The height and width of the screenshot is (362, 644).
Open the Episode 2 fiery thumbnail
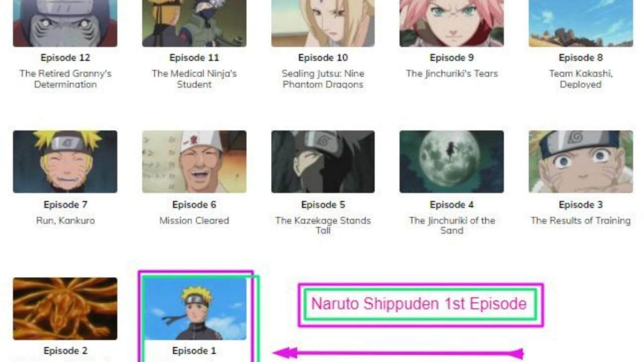click(65, 309)
